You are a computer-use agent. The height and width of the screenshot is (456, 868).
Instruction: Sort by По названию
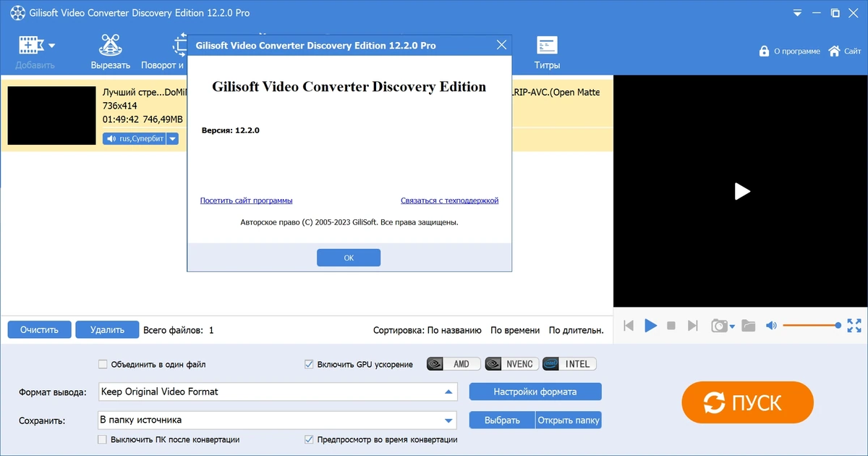[454, 330]
